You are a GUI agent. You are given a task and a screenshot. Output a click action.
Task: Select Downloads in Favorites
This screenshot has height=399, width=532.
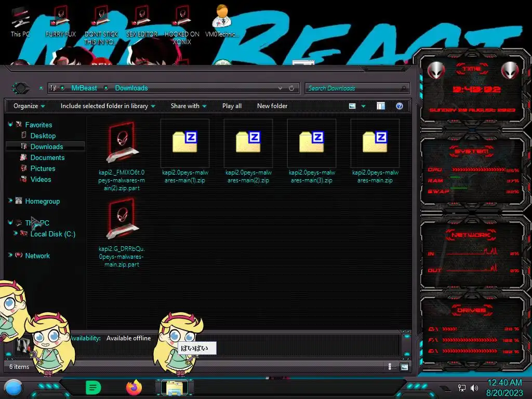pyautogui.click(x=47, y=147)
